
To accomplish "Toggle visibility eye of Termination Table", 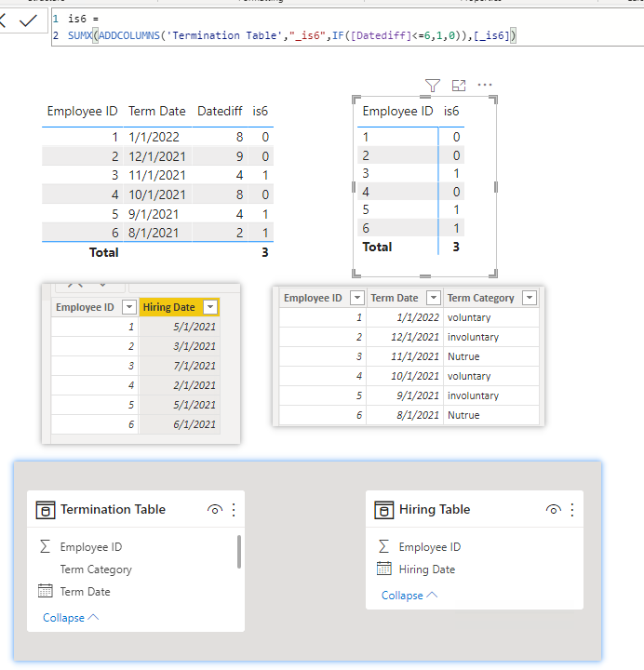I will (x=215, y=509).
